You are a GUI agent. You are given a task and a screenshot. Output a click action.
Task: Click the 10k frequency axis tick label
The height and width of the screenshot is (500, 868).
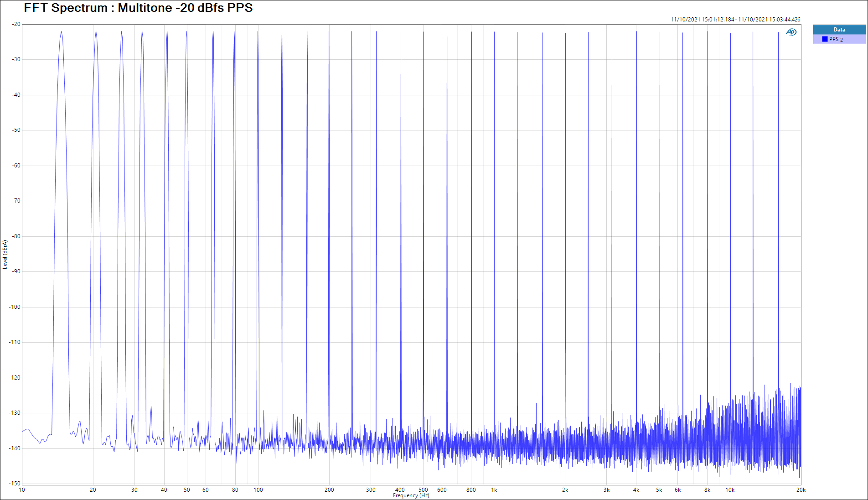[730, 490]
